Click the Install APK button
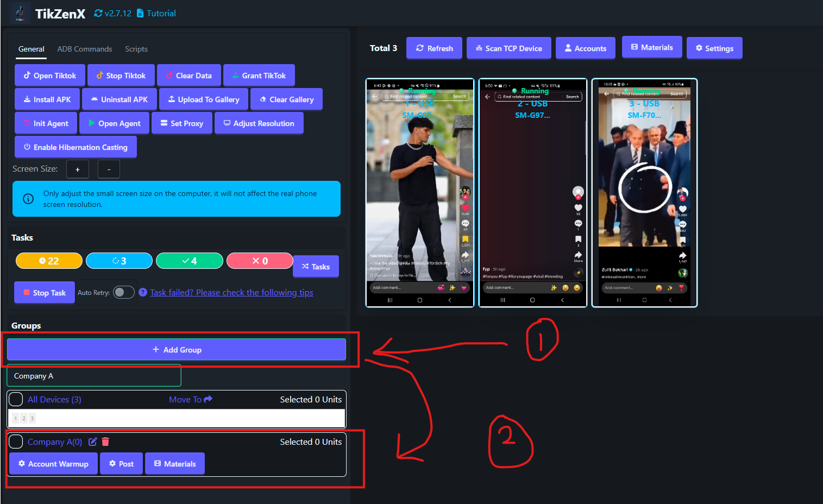The height and width of the screenshot is (504, 823). (47, 99)
